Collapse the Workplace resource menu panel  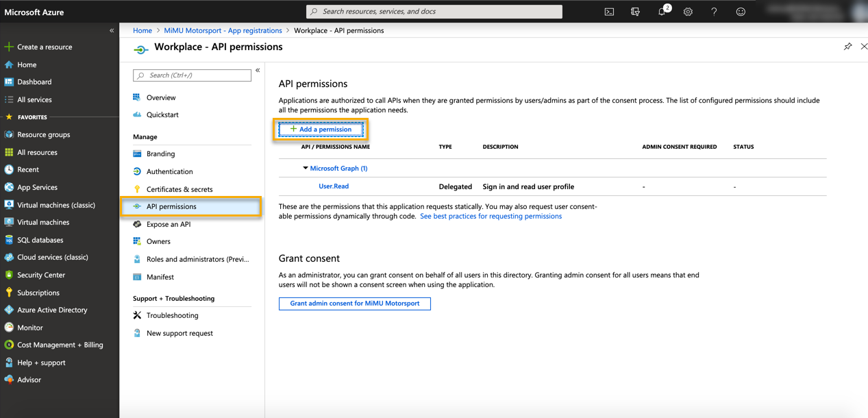(258, 71)
